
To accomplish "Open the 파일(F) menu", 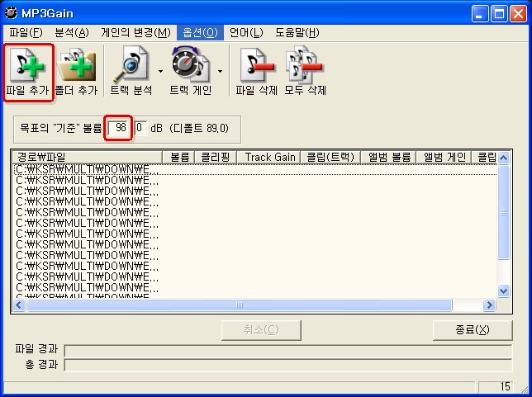I will pyautogui.click(x=26, y=32).
